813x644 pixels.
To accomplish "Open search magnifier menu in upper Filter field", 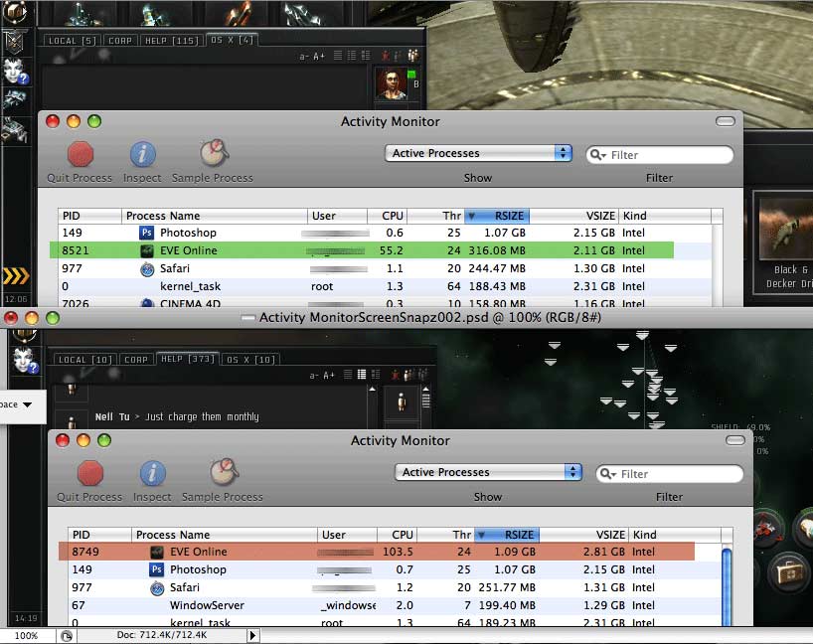I will (x=598, y=154).
